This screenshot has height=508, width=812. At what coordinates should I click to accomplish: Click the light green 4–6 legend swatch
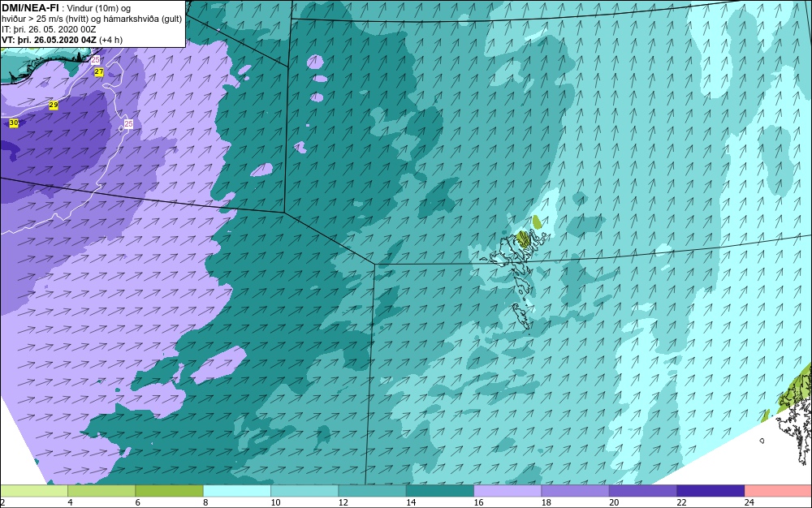pos(101,491)
